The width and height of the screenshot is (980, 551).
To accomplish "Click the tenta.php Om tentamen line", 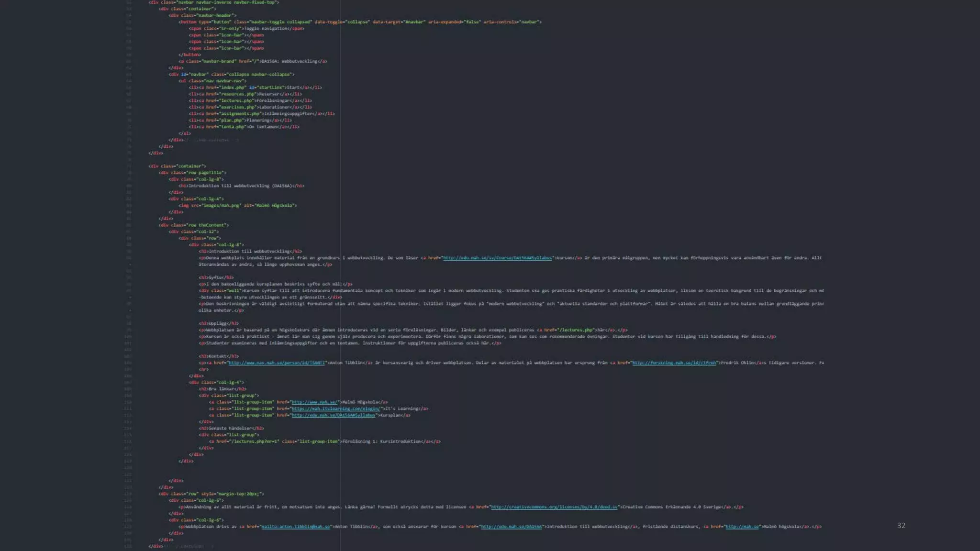I will coord(244,127).
